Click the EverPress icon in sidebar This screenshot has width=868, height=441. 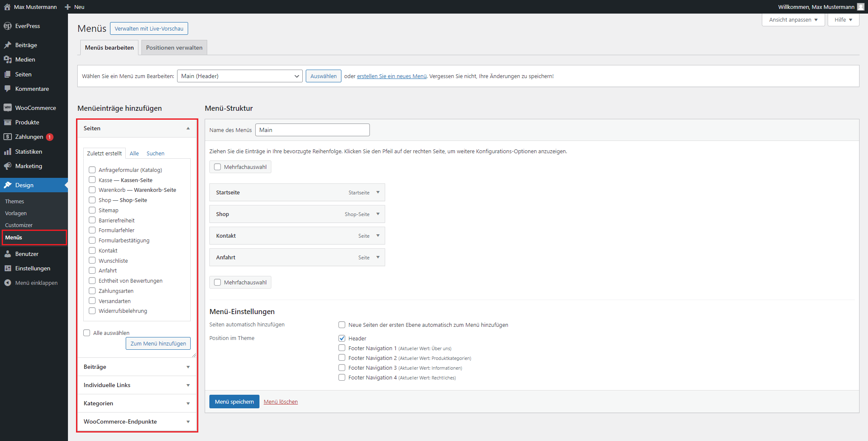(8, 26)
